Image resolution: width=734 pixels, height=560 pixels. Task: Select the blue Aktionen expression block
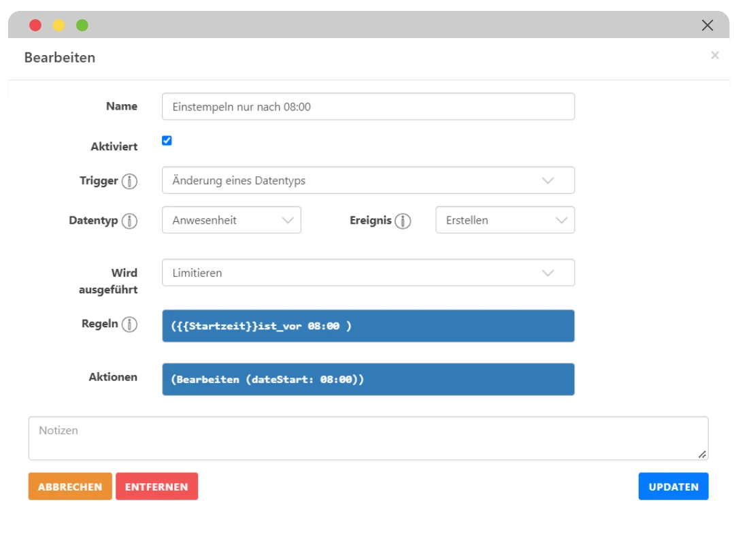[x=367, y=379]
